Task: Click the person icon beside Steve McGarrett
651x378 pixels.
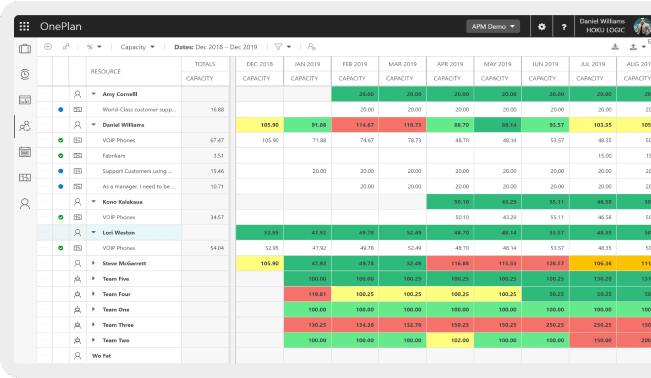Action: tap(78, 263)
